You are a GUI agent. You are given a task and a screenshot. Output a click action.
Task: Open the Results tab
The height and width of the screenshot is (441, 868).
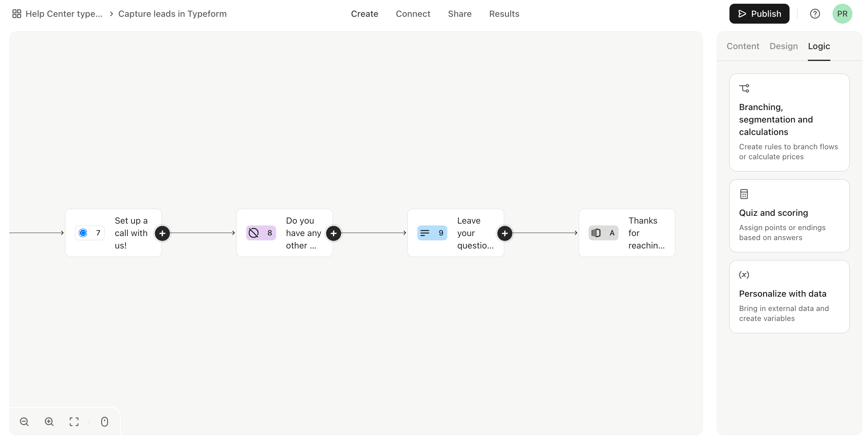504,14
